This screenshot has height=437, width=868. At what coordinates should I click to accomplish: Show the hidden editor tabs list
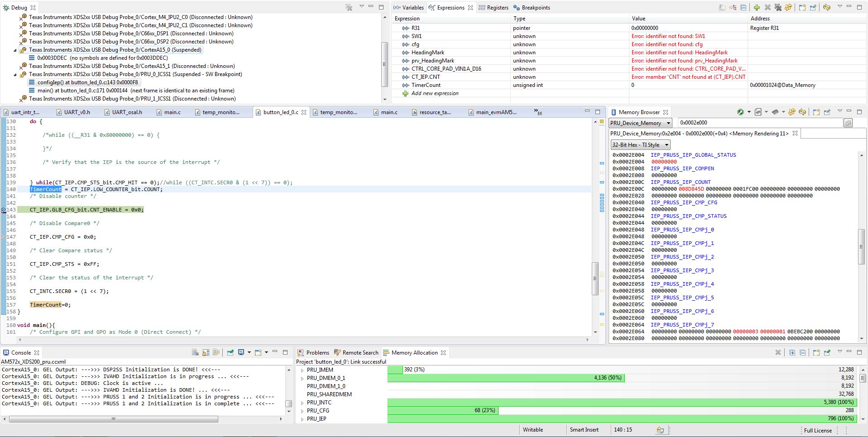click(x=538, y=112)
